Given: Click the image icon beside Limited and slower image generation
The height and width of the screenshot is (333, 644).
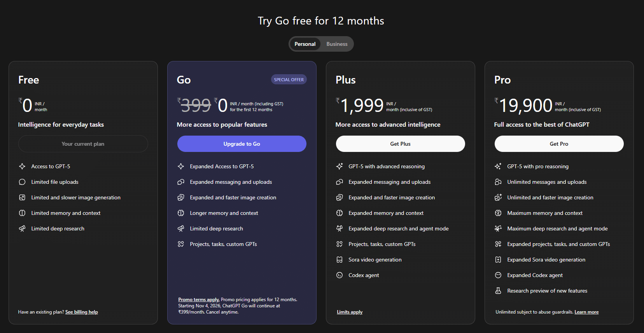Looking at the screenshot, I should (x=22, y=197).
